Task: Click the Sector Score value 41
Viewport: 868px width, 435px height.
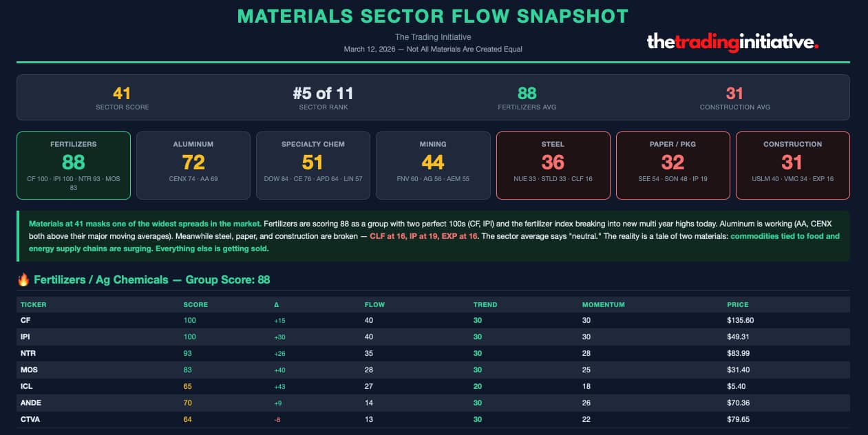Action: pyautogui.click(x=122, y=94)
